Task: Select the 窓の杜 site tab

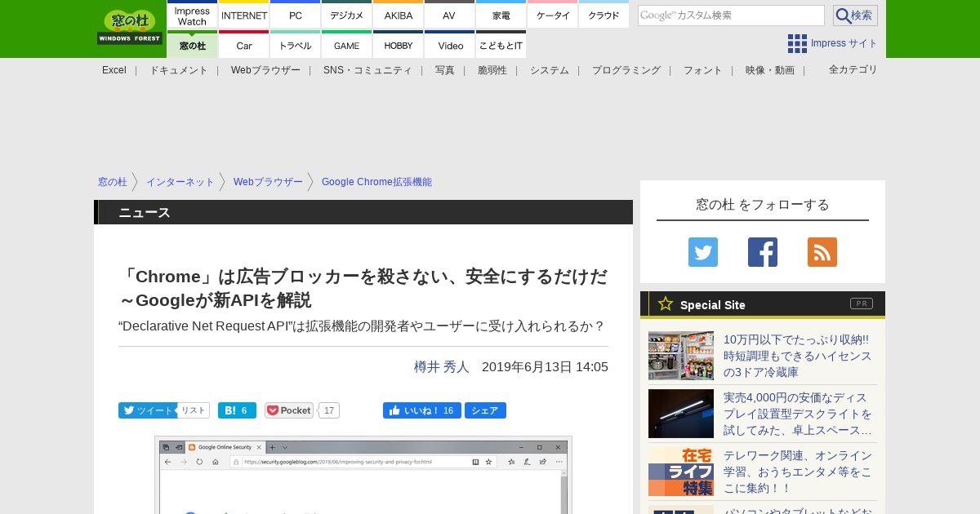Action: pyautogui.click(x=192, y=45)
